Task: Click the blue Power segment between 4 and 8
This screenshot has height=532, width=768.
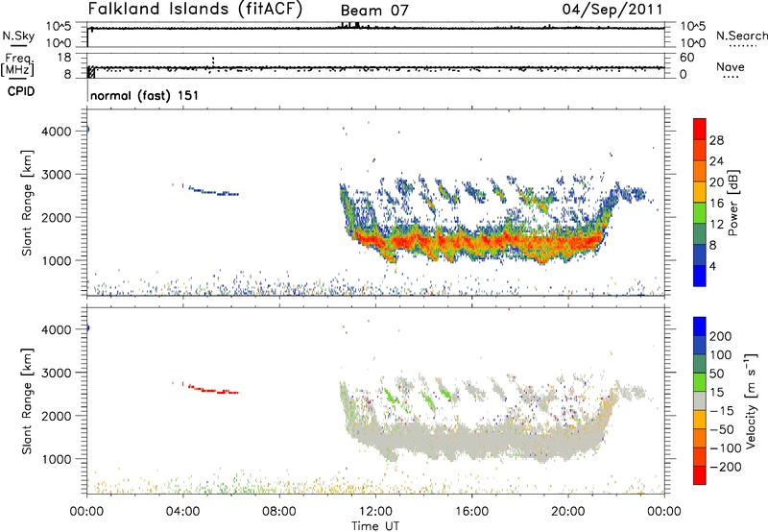Action: click(x=700, y=255)
